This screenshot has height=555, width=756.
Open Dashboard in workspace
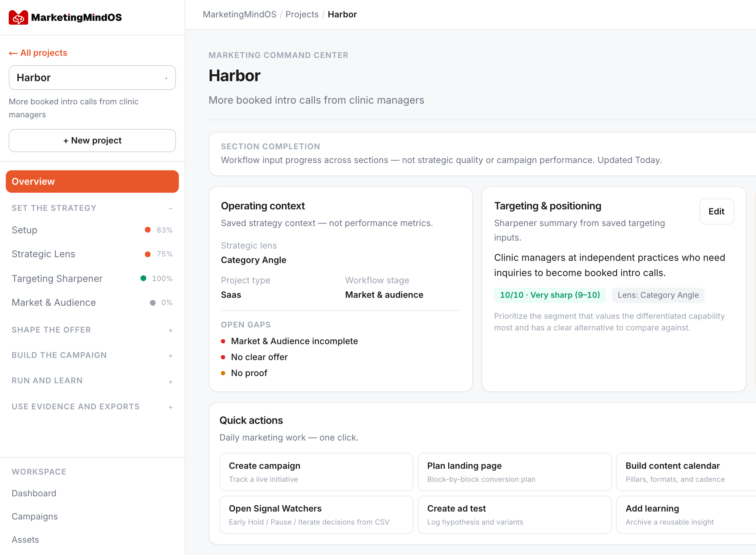34,493
